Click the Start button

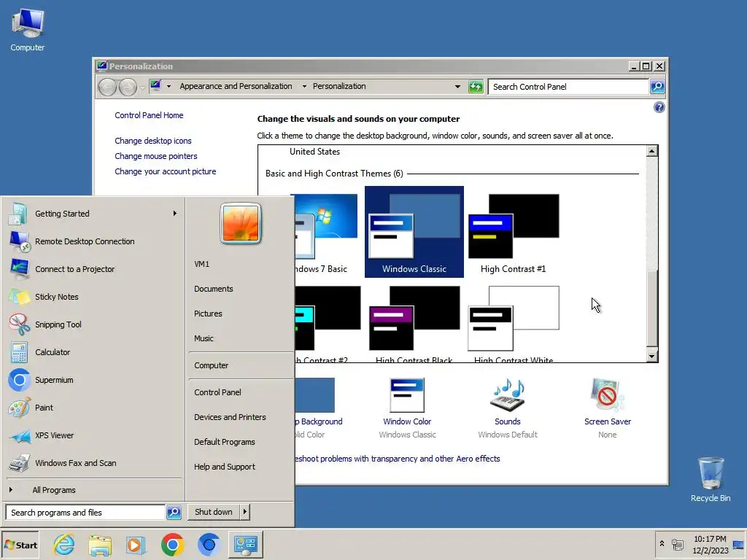[x=20, y=545]
